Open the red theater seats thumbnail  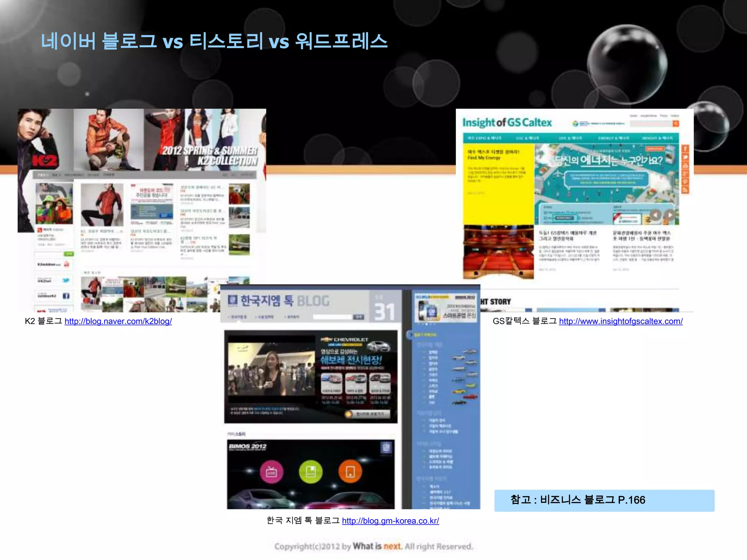click(498, 252)
